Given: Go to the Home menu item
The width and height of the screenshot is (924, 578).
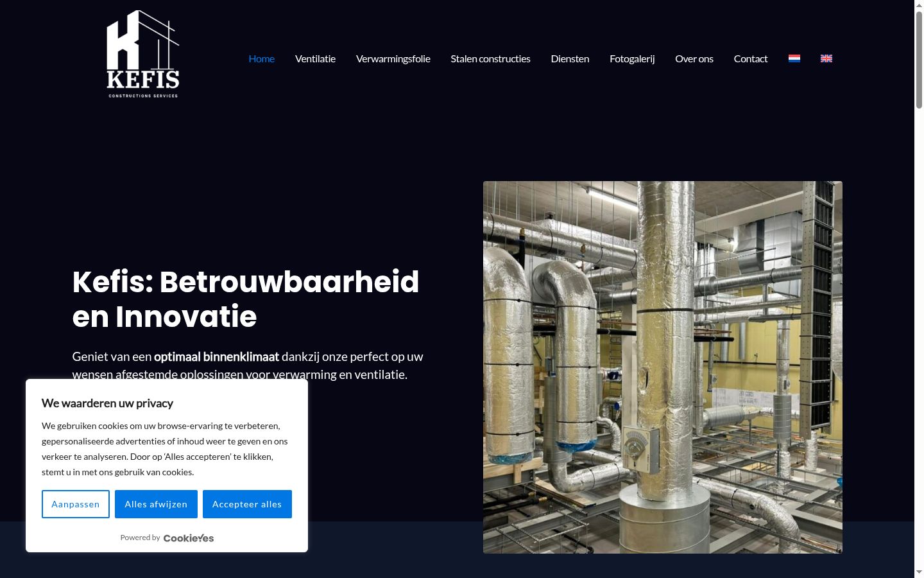Looking at the screenshot, I should point(261,58).
